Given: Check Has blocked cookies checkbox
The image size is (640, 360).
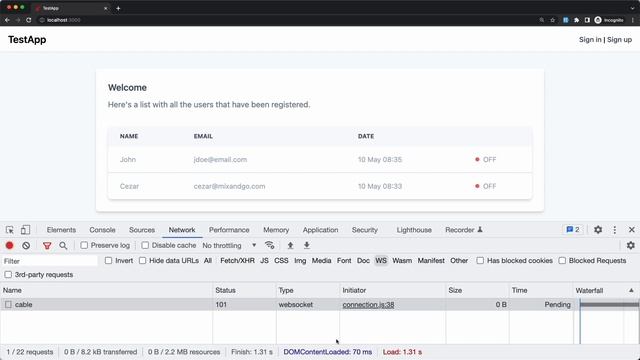Looking at the screenshot, I should (480, 260).
